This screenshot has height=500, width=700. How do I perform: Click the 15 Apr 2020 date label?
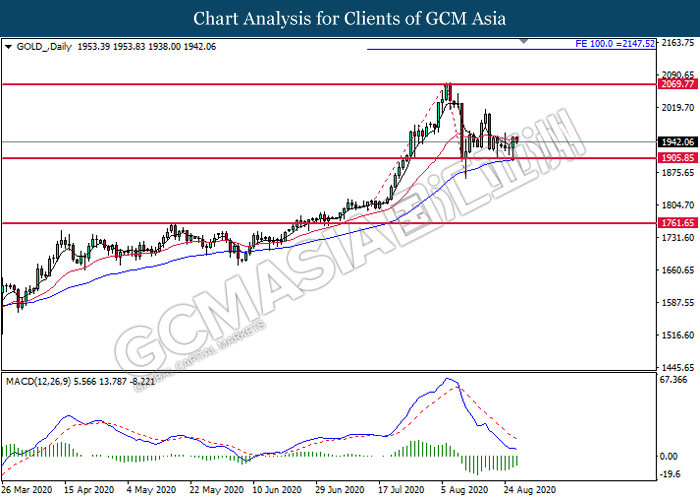coord(89,490)
